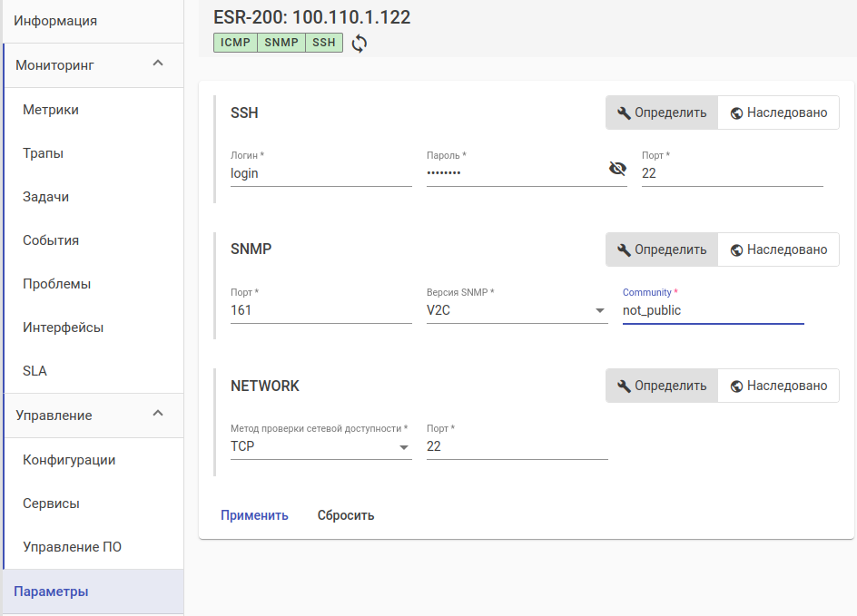Open the 'Версия SNMP' dropdown

pyautogui.click(x=517, y=310)
